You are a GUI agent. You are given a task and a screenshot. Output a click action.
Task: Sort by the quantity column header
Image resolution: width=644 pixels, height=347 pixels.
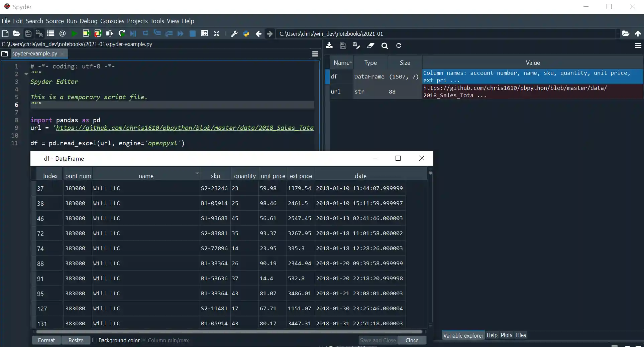pos(244,176)
